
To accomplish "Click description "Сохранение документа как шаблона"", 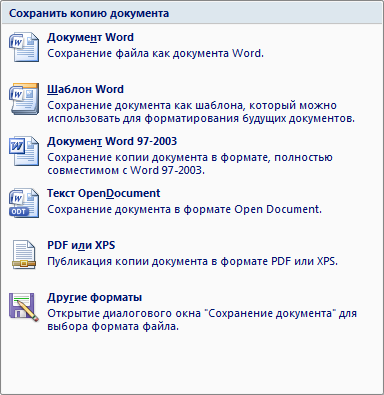I will tap(146, 105).
